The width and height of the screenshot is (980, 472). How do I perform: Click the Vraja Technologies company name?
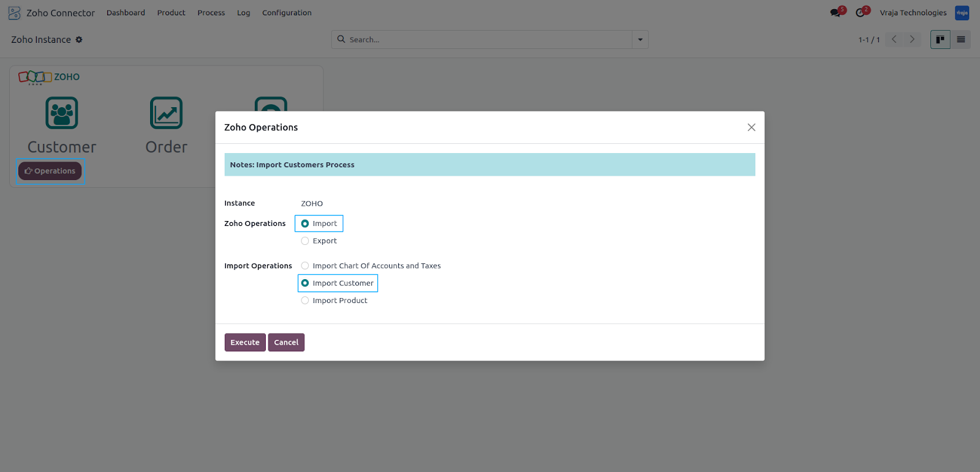pyautogui.click(x=913, y=13)
